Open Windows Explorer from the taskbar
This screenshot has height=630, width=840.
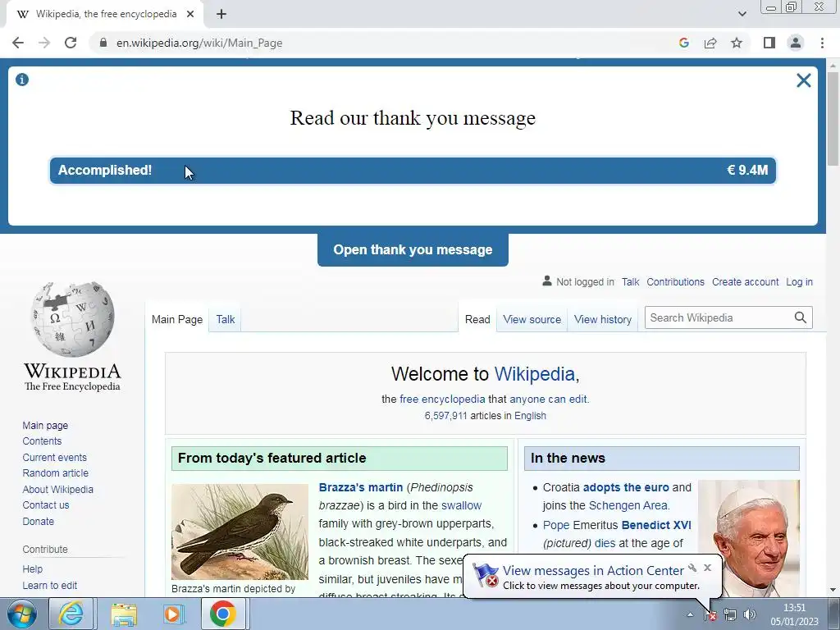point(124,614)
